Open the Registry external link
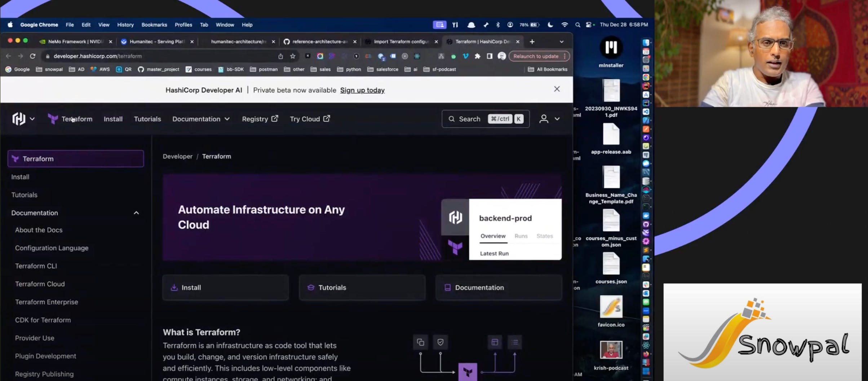The image size is (868, 381). click(x=260, y=119)
